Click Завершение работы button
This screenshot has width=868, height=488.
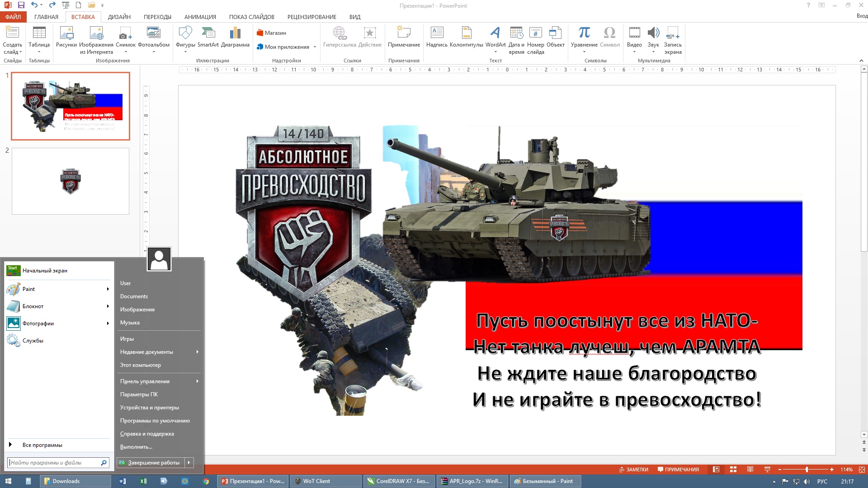(151, 463)
